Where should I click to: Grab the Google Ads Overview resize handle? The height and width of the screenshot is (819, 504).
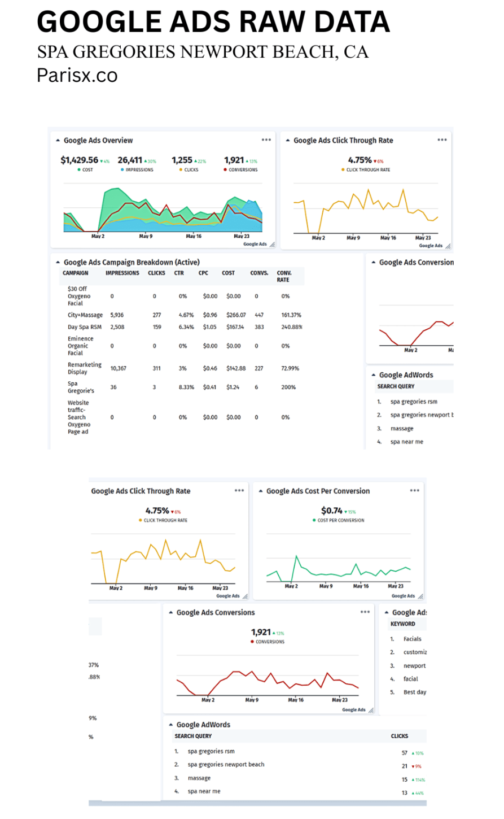[x=272, y=245]
